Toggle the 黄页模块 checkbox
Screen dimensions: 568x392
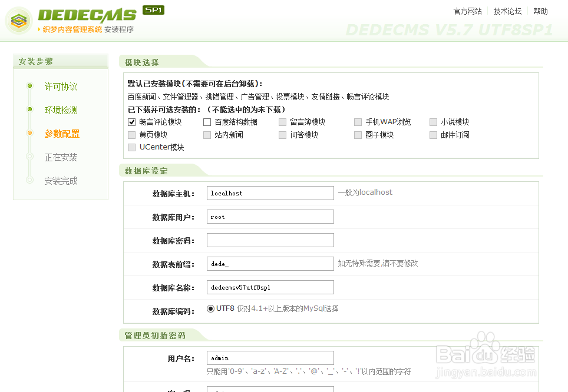pyautogui.click(x=132, y=135)
